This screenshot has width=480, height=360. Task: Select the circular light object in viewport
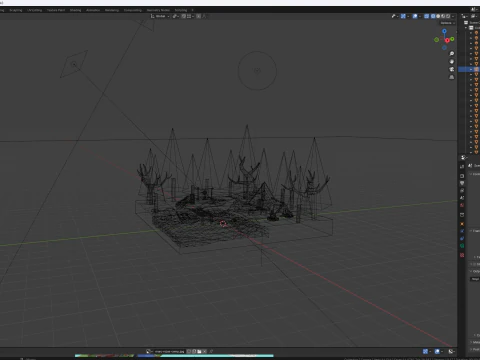point(257,71)
